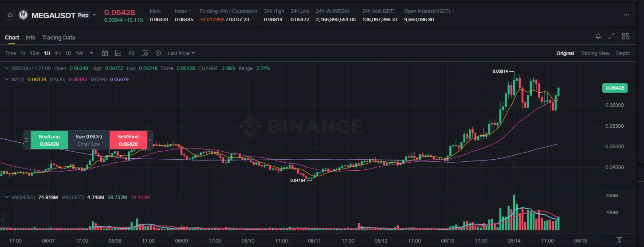
Task: Open the three-dot more options menu
Action: [x=626, y=15]
